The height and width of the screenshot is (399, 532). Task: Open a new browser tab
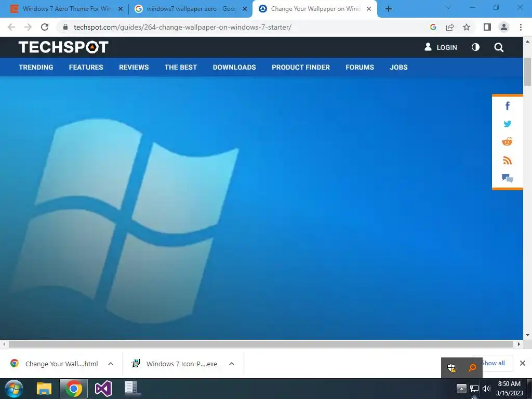[x=389, y=9]
